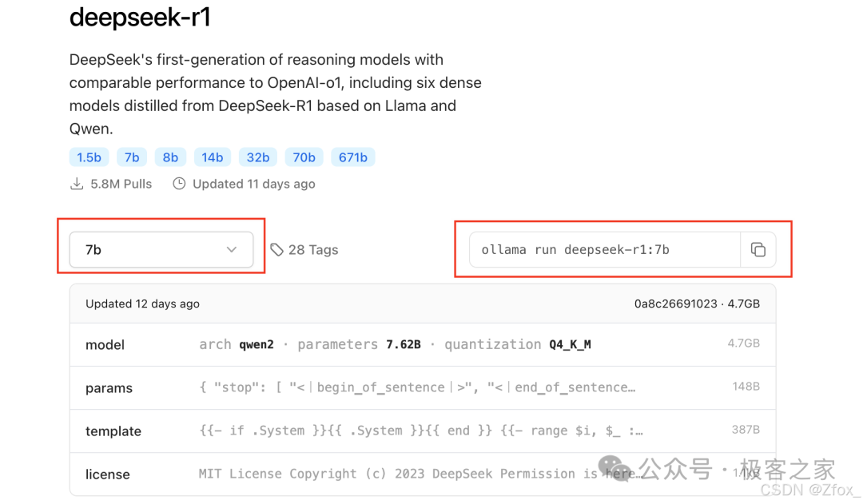Click the 387B size of template
This screenshot has height=504, width=863.
(746, 430)
